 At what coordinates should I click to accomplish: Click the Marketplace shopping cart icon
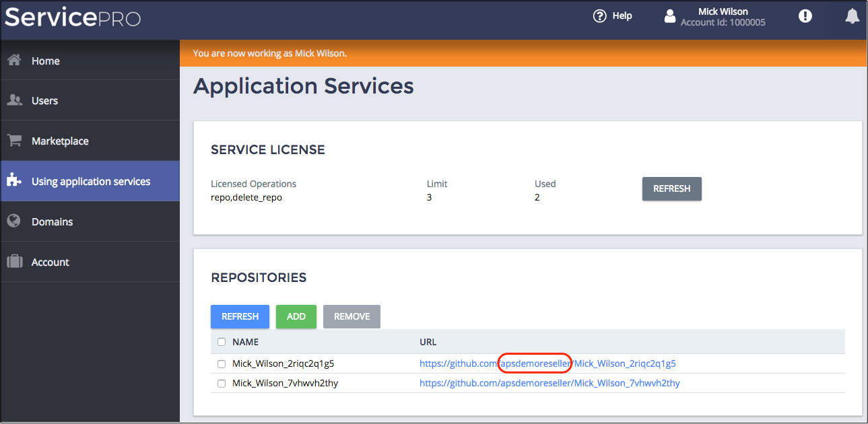point(14,141)
